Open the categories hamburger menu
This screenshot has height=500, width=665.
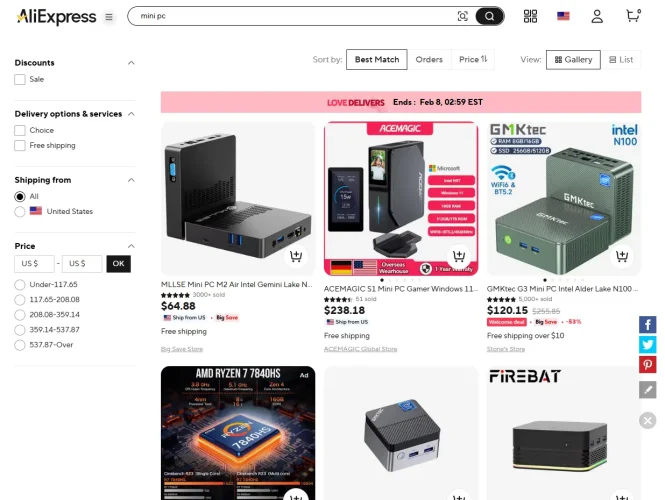[x=109, y=17]
